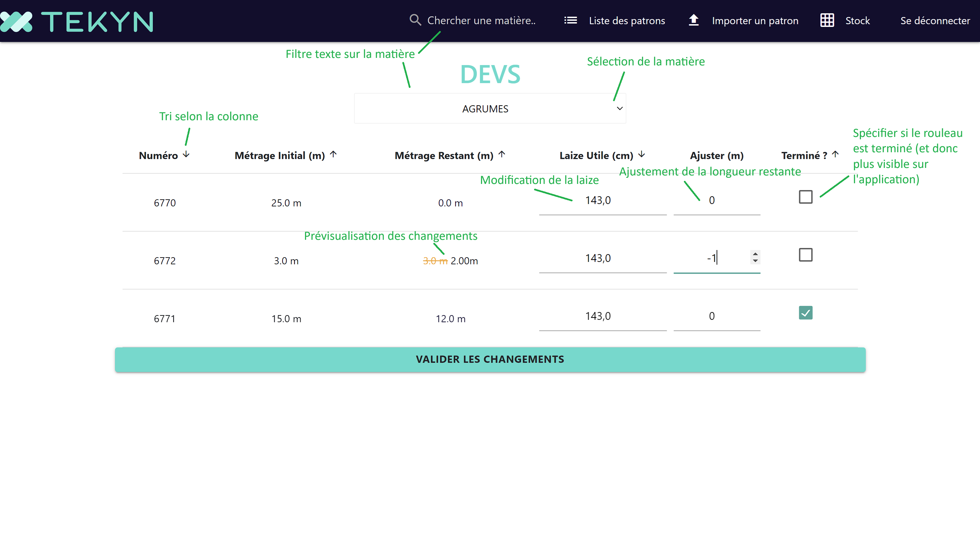Click laize utile field of roll 6770

tap(602, 201)
